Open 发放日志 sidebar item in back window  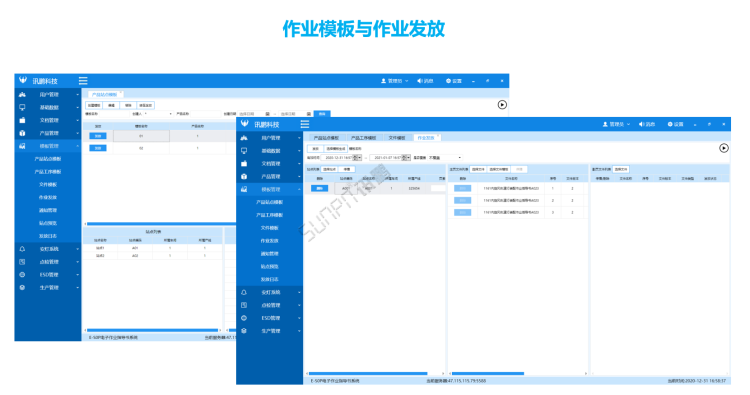[x=48, y=236]
